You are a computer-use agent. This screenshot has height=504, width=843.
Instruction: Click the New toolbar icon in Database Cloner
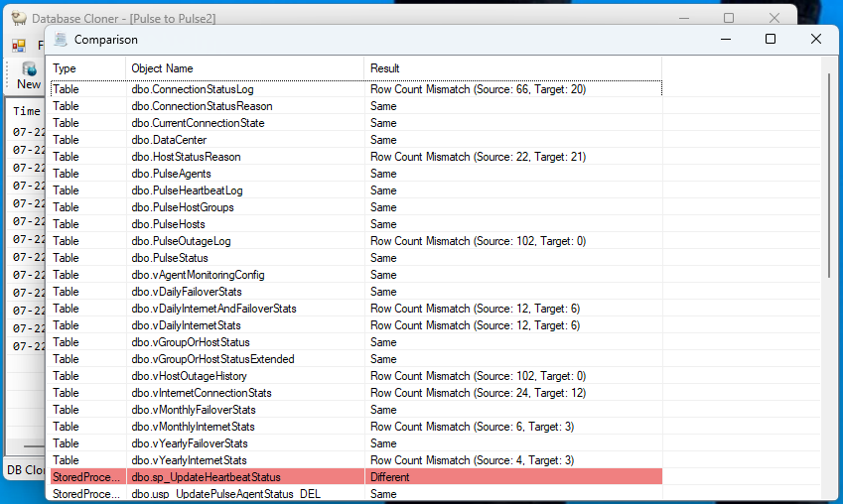tap(29, 75)
